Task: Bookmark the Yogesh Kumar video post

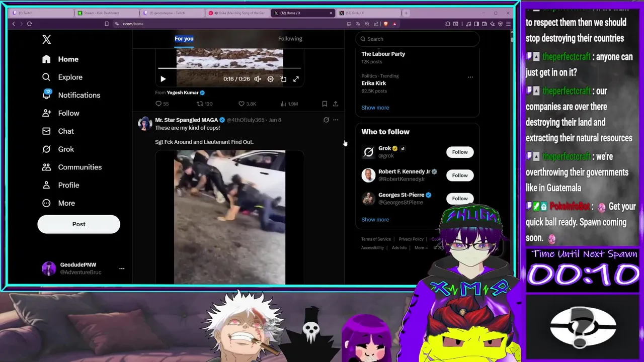Action: coord(325,104)
